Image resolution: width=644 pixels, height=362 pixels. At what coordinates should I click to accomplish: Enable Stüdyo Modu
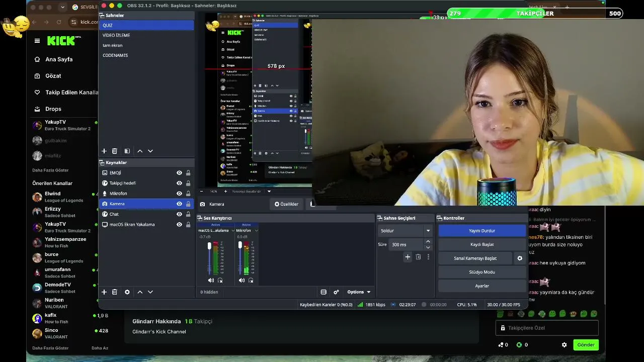pos(482,272)
